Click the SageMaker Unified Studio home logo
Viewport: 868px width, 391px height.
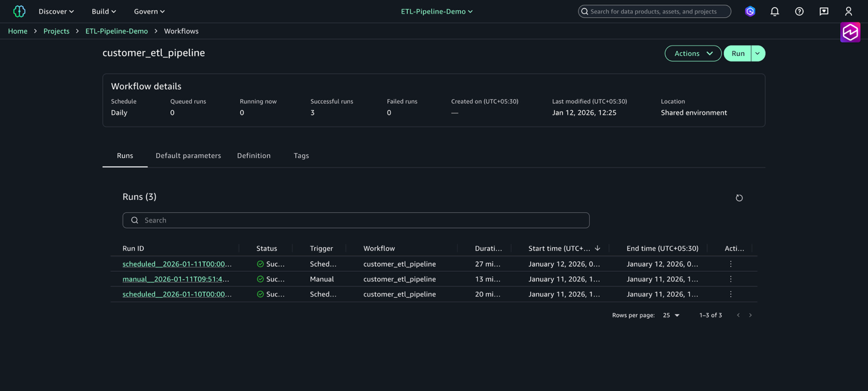19,12
